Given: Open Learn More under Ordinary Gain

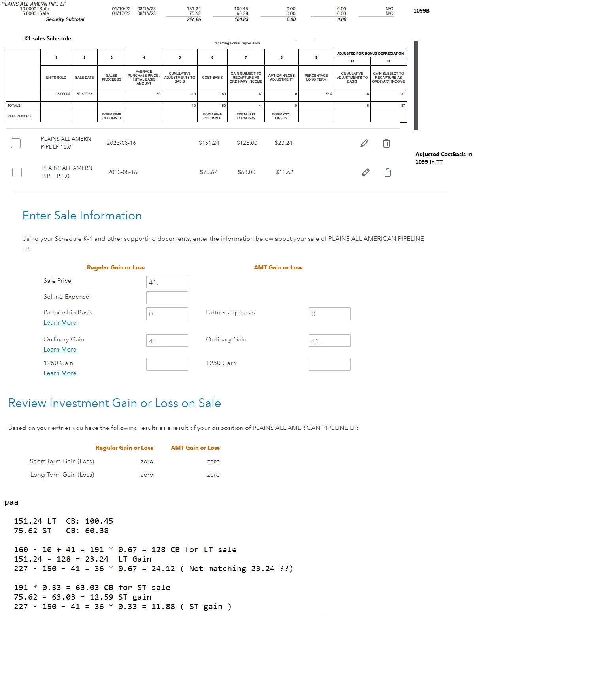Looking at the screenshot, I should click(60, 350).
